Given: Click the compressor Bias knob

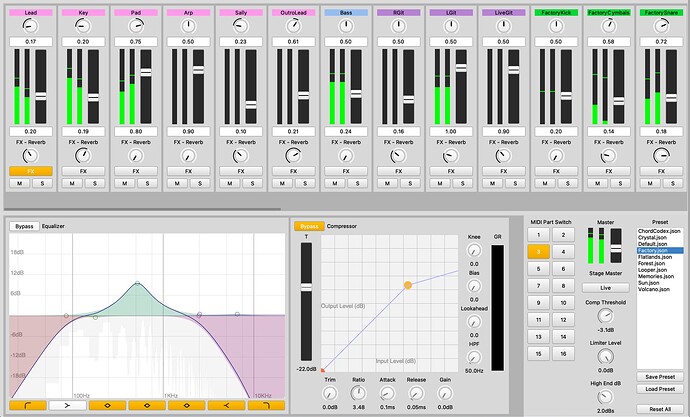Looking at the screenshot, I should pyautogui.click(x=474, y=286).
